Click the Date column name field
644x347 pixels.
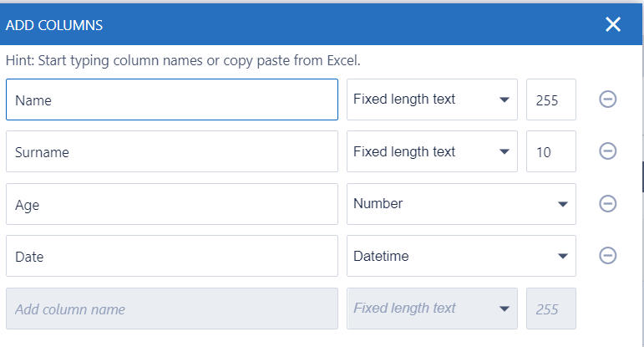click(x=171, y=256)
